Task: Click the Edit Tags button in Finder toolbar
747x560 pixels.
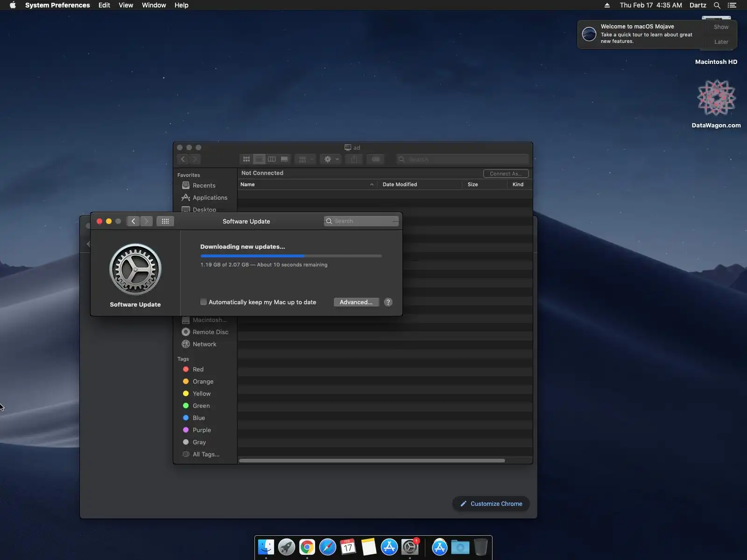Action: point(376,159)
